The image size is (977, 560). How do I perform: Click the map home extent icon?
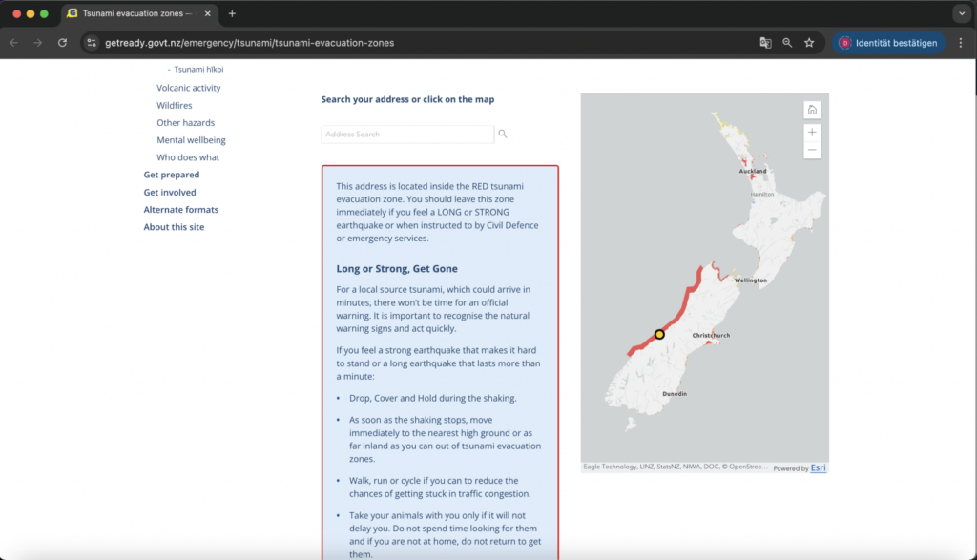(812, 110)
